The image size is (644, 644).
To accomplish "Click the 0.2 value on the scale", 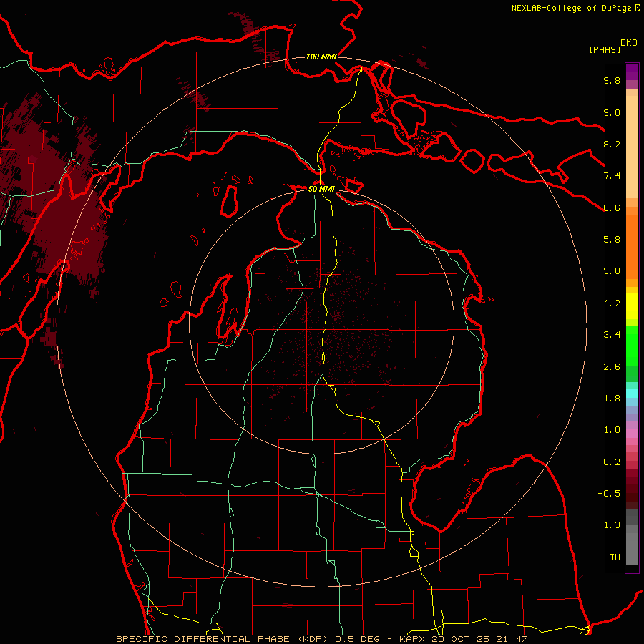I will (x=612, y=462).
